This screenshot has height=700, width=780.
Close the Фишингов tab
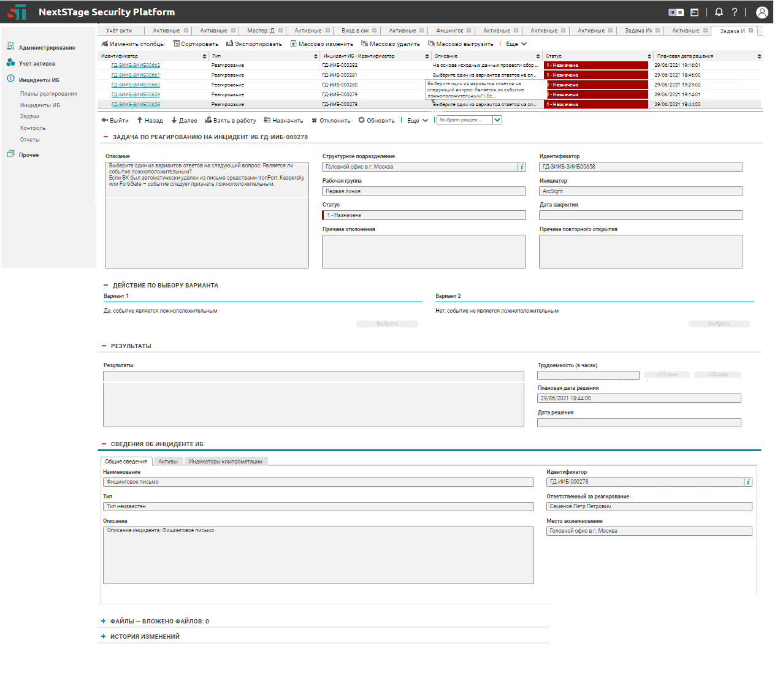(469, 31)
